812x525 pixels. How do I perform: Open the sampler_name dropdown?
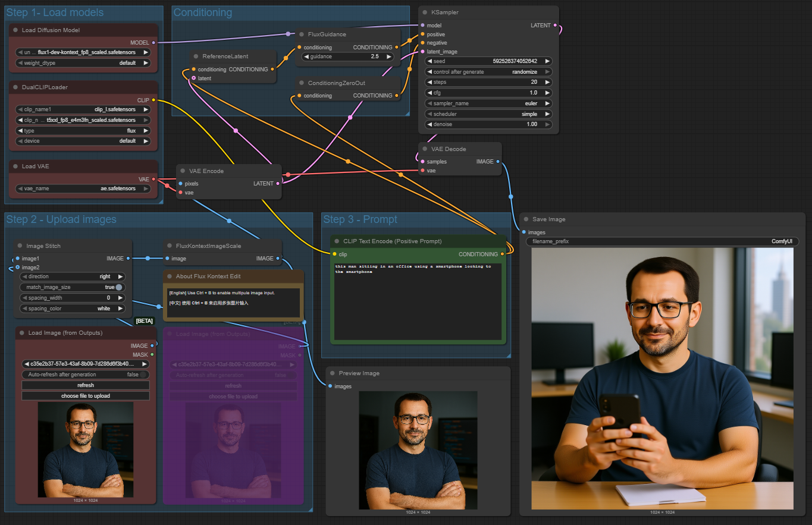(488, 103)
